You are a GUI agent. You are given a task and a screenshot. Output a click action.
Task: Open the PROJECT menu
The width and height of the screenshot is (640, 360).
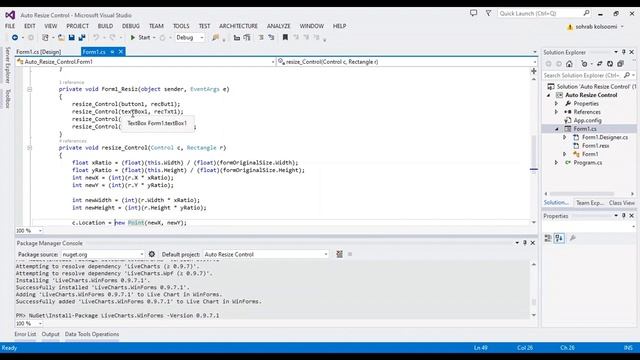pyautogui.click(x=78, y=26)
